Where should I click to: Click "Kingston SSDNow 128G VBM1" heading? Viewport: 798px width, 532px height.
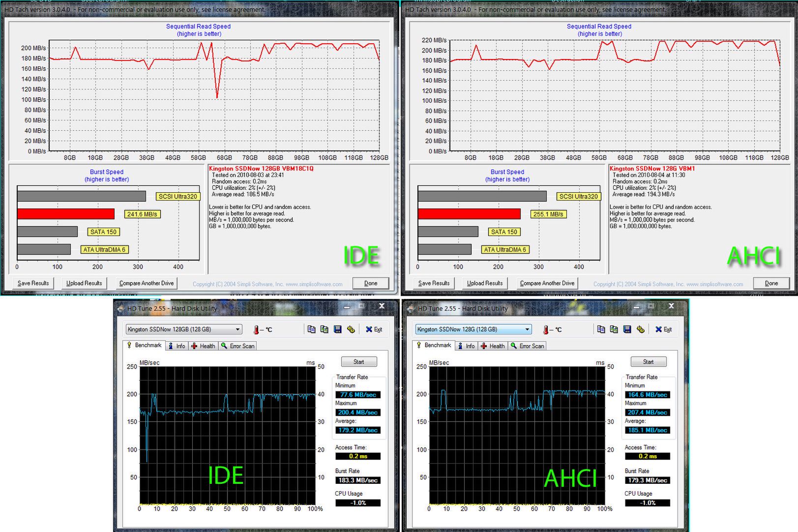click(652, 169)
